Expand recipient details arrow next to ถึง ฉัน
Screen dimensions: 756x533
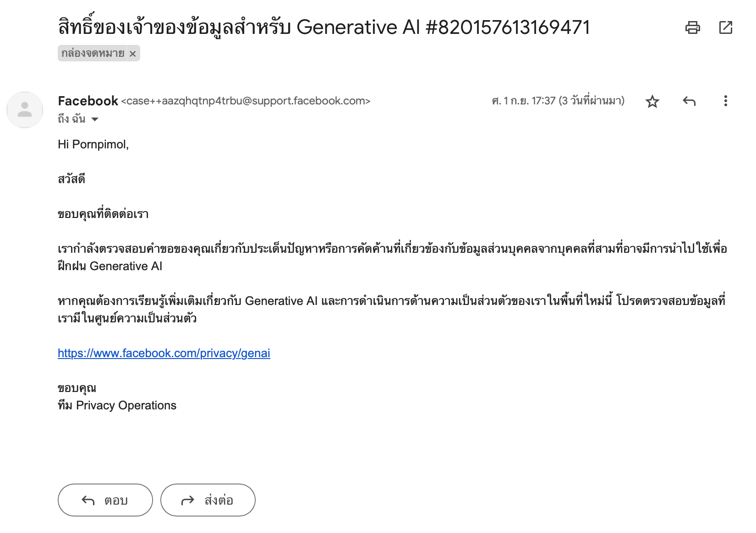[x=95, y=120]
